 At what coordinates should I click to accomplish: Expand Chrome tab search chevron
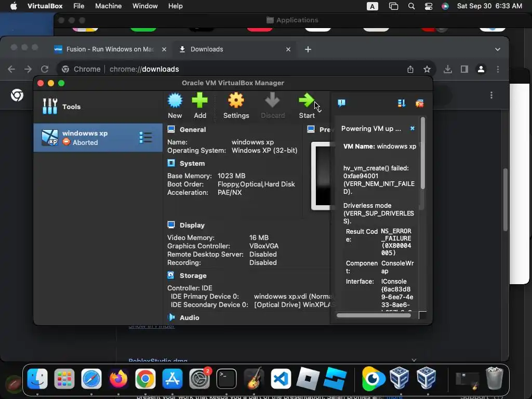point(497,49)
